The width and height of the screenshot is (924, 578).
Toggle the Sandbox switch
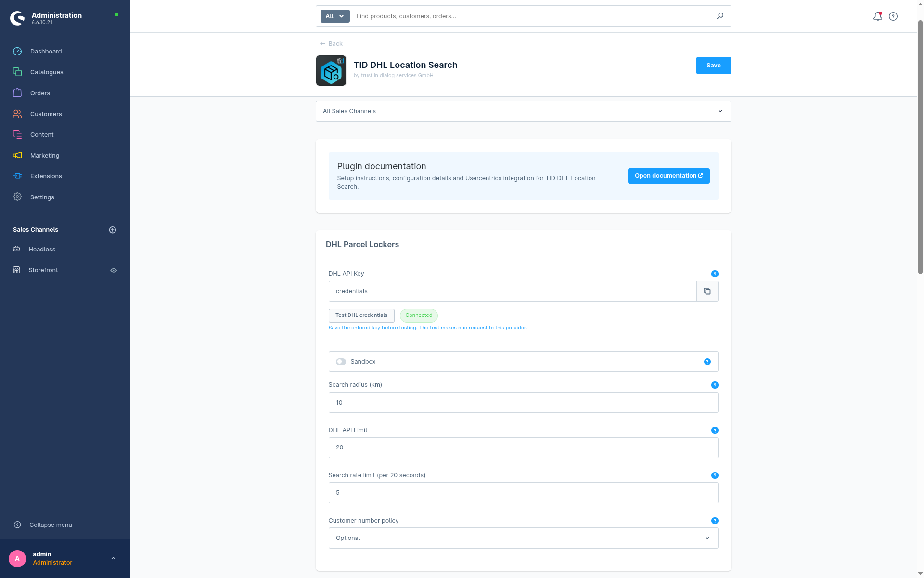click(x=341, y=362)
